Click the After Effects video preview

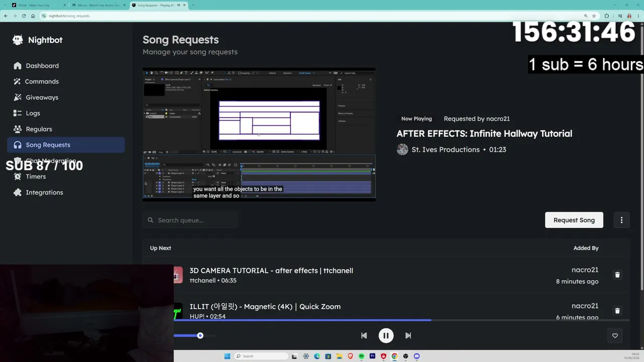coord(259,135)
